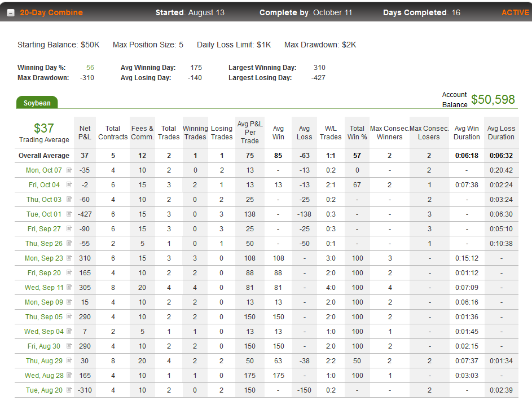Click Net P&L -427 for Oct 01
The width and height of the screenshot is (532, 405).
[85, 214]
